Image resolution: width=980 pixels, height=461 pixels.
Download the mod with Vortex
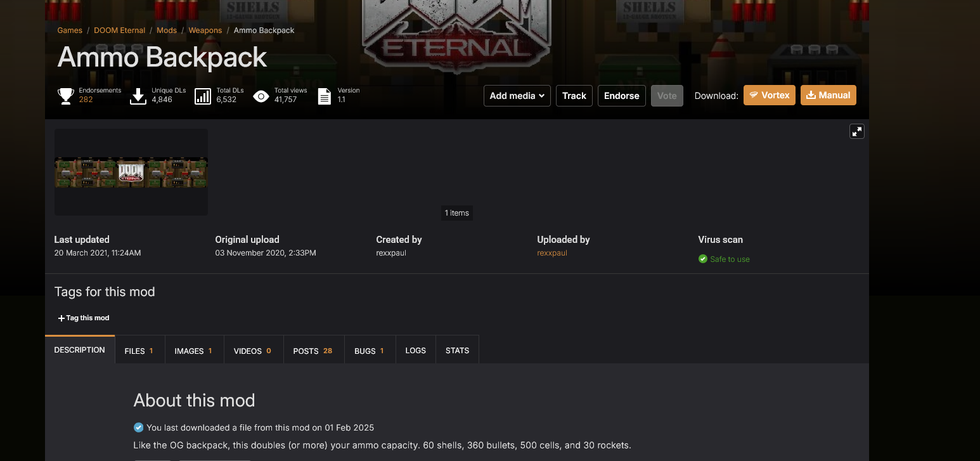point(770,95)
